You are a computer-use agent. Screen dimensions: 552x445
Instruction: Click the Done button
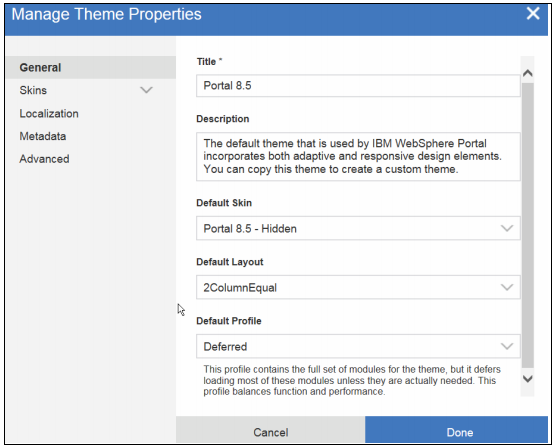pos(456,430)
